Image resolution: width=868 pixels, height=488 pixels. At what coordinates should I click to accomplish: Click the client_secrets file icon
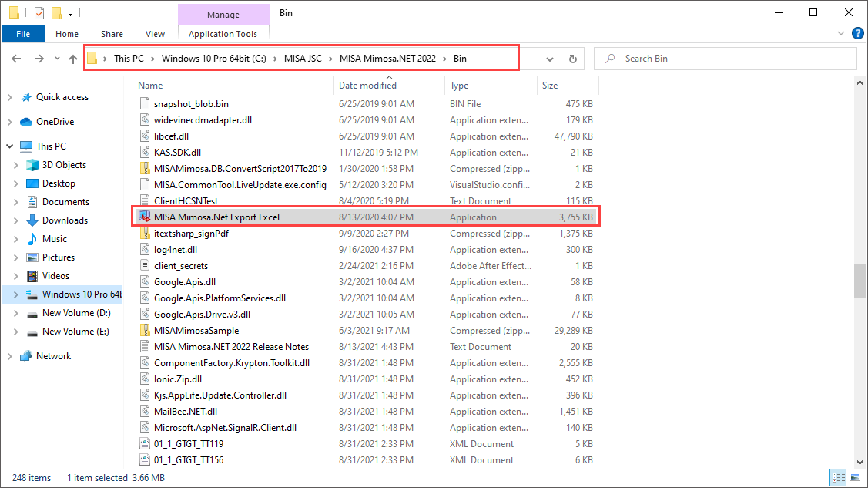(x=145, y=265)
